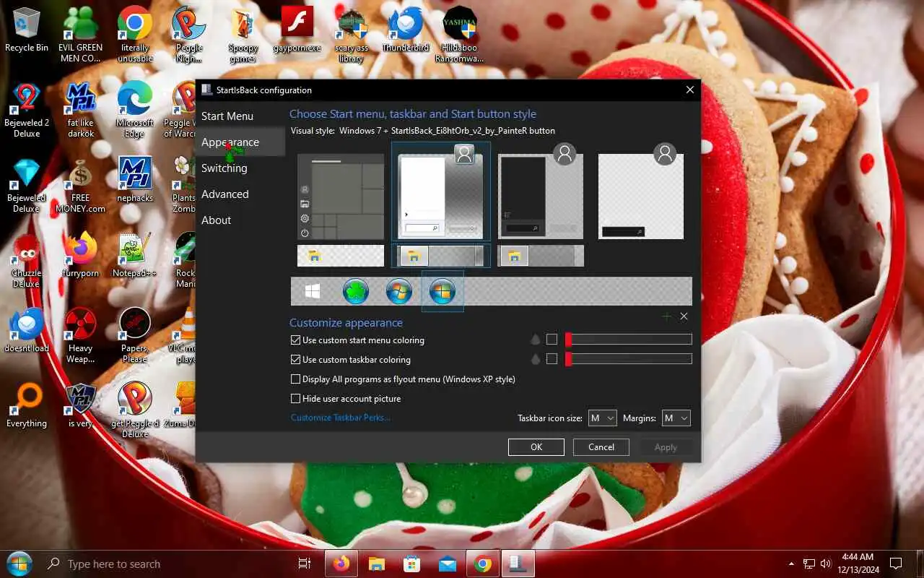Select the Windows 10 flat logo start button
Viewport: 924px width, 578px height.
click(313, 291)
